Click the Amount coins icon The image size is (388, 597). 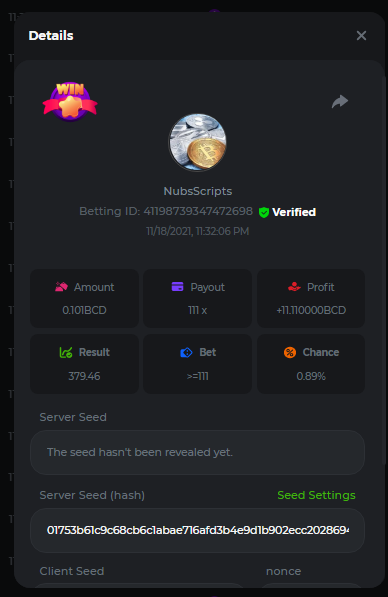(x=61, y=287)
